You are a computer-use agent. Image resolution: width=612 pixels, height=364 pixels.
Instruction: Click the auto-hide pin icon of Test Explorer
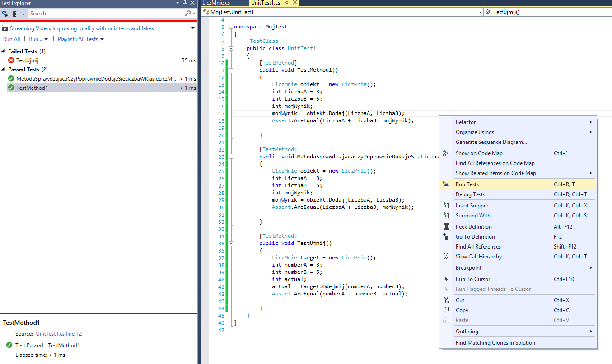[185, 3]
